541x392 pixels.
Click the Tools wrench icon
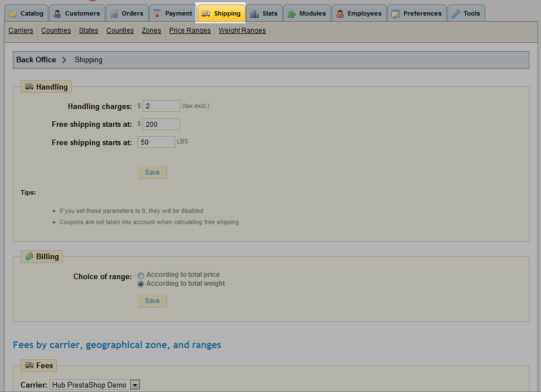click(456, 14)
